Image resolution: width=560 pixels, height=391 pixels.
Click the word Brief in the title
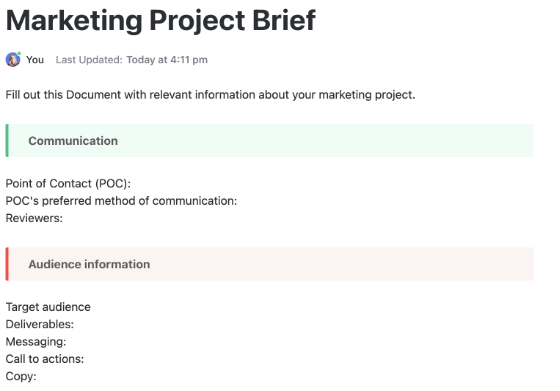click(284, 21)
